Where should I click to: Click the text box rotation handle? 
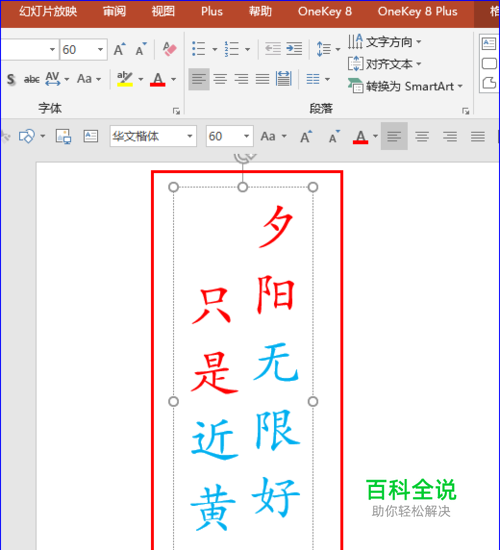pyautogui.click(x=245, y=158)
